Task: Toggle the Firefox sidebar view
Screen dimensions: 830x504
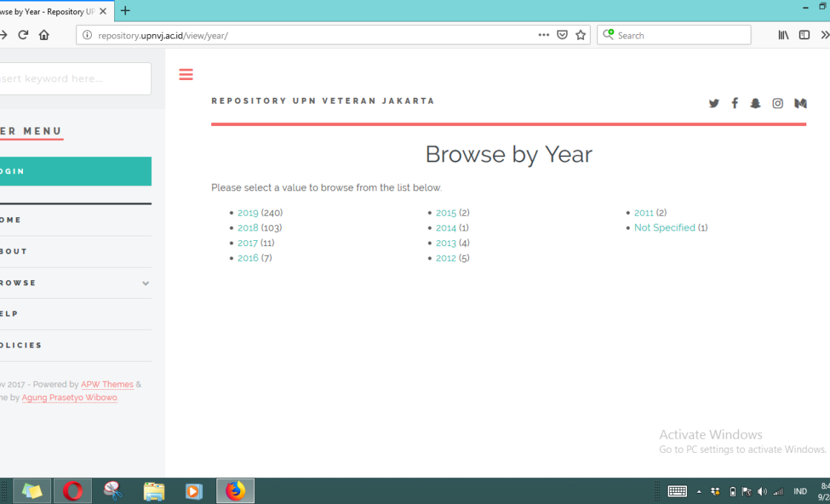Action: click(x=804, y=35)
